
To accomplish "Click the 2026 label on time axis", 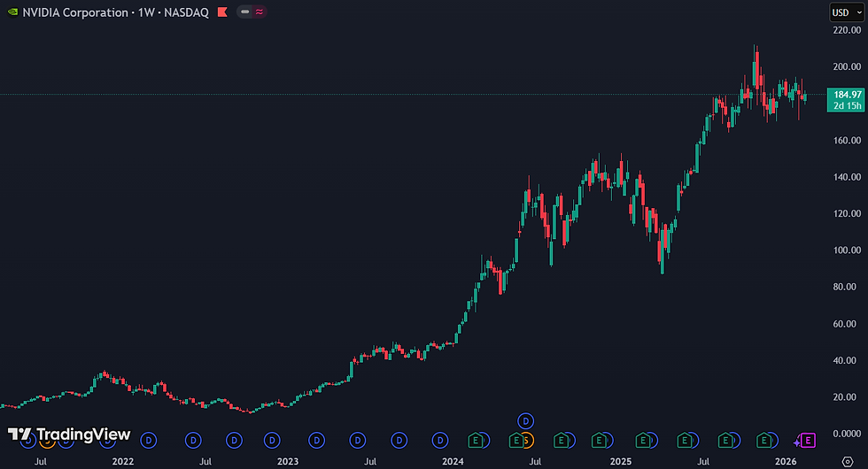I will 786,461.
